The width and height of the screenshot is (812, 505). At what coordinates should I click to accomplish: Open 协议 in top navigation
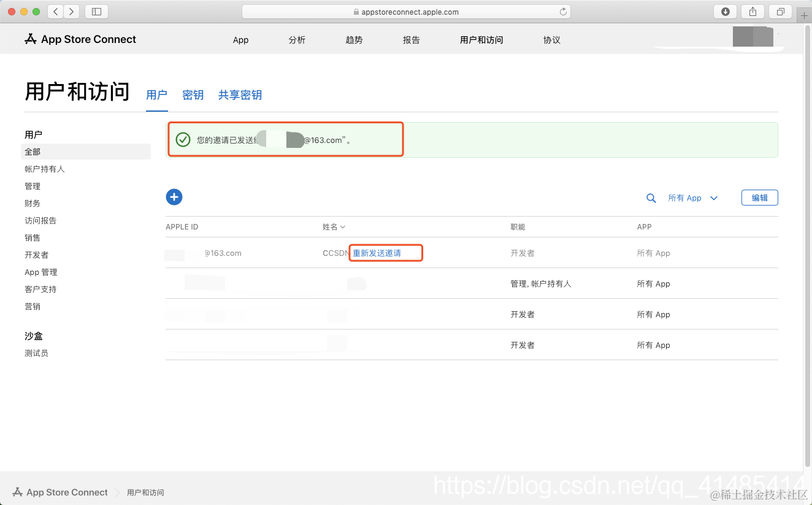point(552,40)
